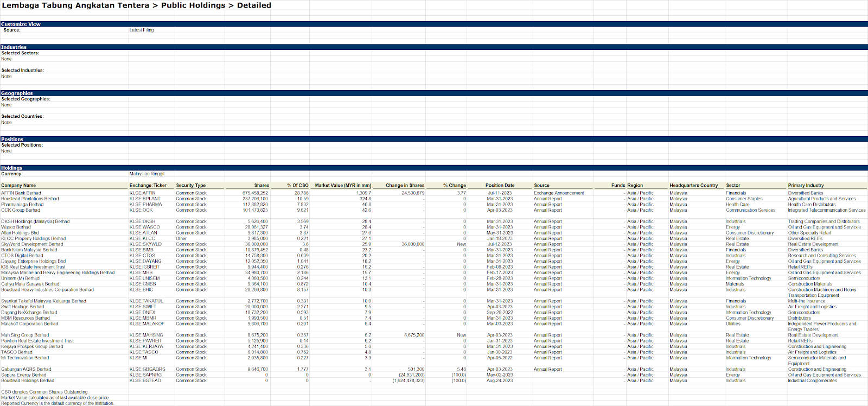
Task: Click the 'KLSE:DAYANG' ticker cell
Action: (145, 262)
